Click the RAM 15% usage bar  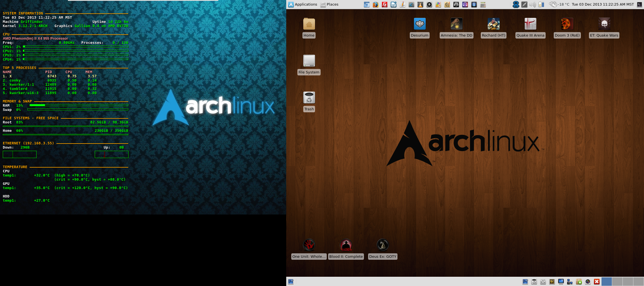click(79, 105)
